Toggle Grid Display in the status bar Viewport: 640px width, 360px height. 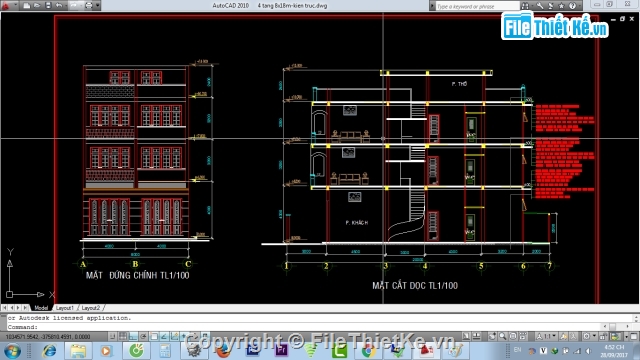click(122, 336)
